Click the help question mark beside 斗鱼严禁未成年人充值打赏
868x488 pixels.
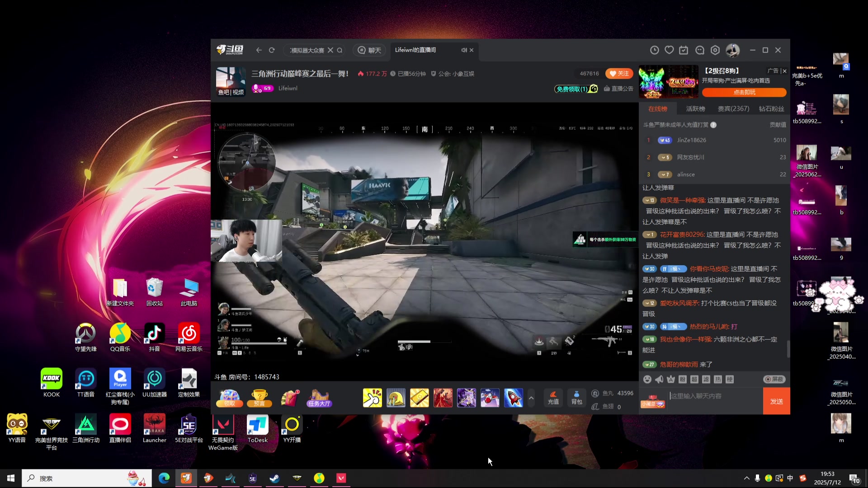(x=713, y=125)
